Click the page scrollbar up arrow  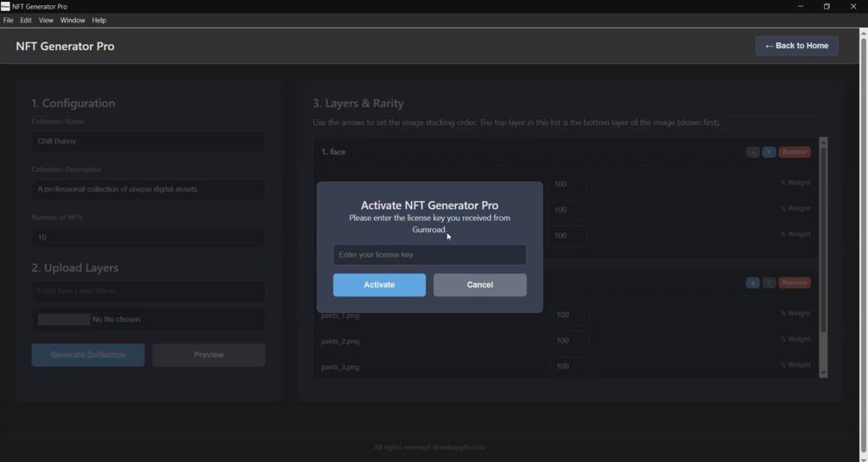(x=863, y=33)
